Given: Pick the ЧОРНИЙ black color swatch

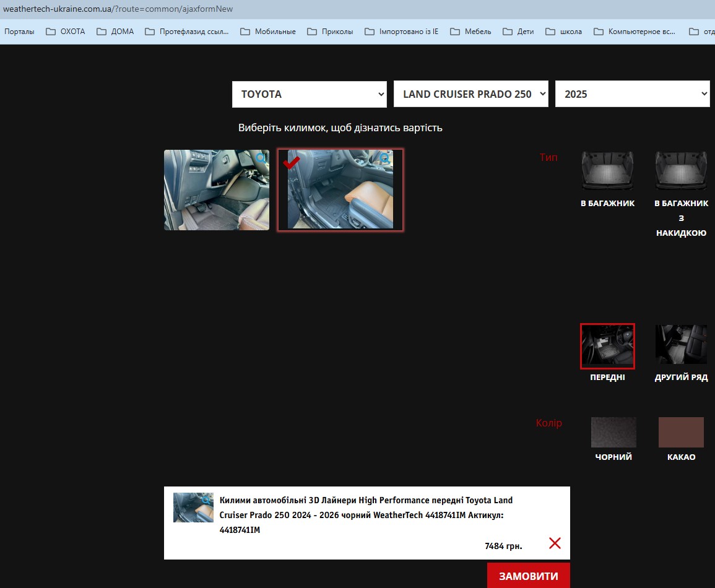Looking at the screenshot, I should point(613,432).
